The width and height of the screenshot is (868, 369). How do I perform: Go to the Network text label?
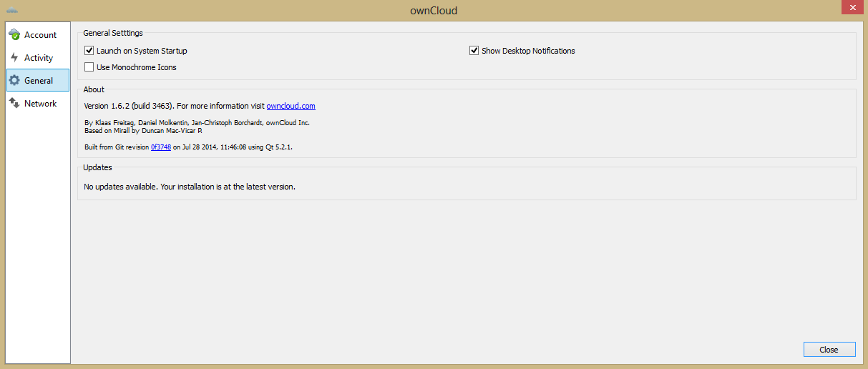[x=40, y=104]
